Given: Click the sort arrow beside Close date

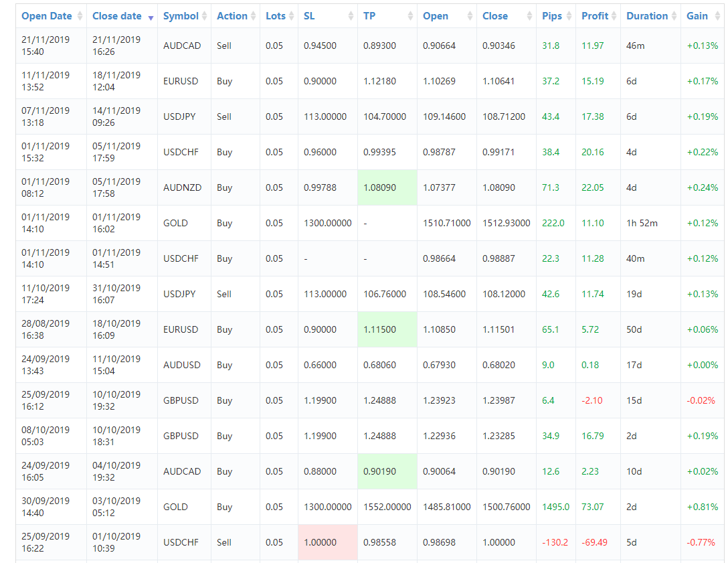Looking at the screenshot, I should (x=151, y=17).
